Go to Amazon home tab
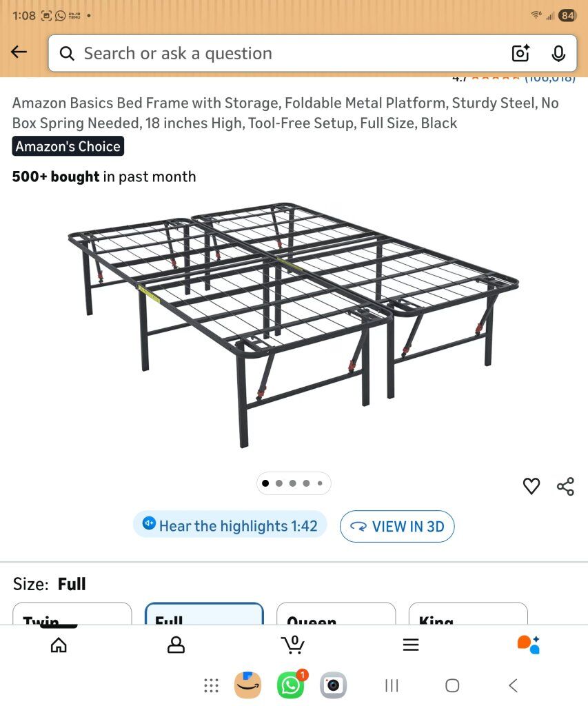Image resolution: width=588 pixels, height=706 pixels. coord(59,645)
